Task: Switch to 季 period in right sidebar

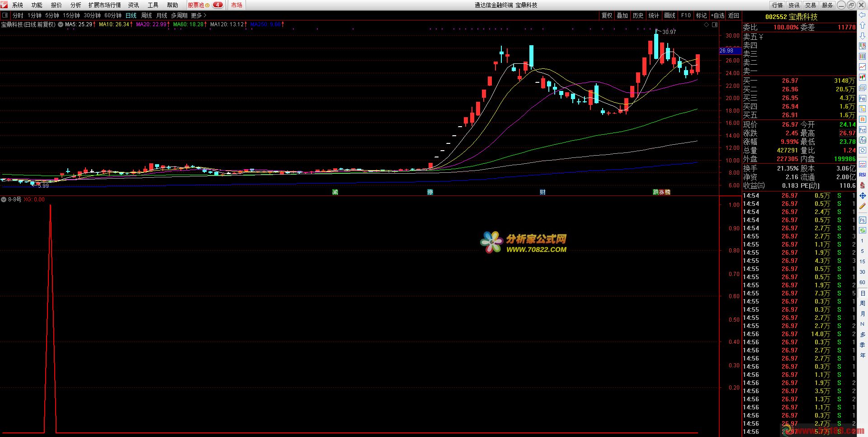Action: pos(862,345)
